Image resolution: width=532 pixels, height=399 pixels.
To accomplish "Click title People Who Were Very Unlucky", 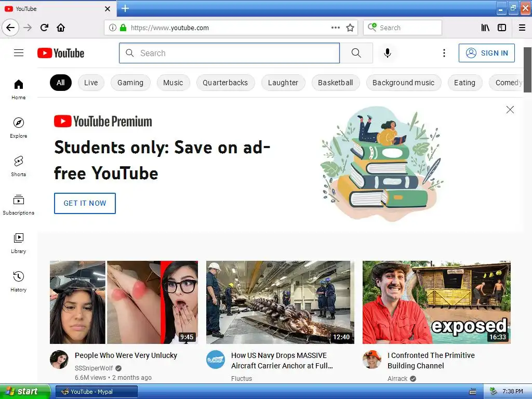I will click(126, 355).
